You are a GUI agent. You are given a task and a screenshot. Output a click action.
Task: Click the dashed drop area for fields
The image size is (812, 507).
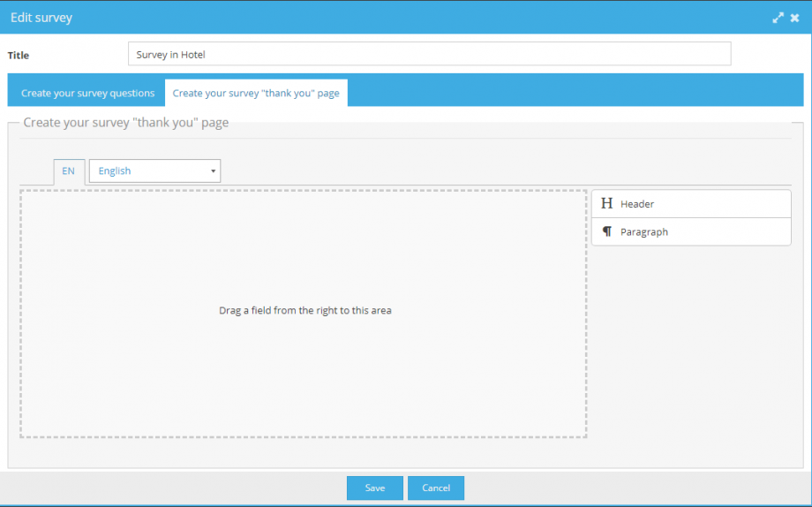click(x=304, y=314)
